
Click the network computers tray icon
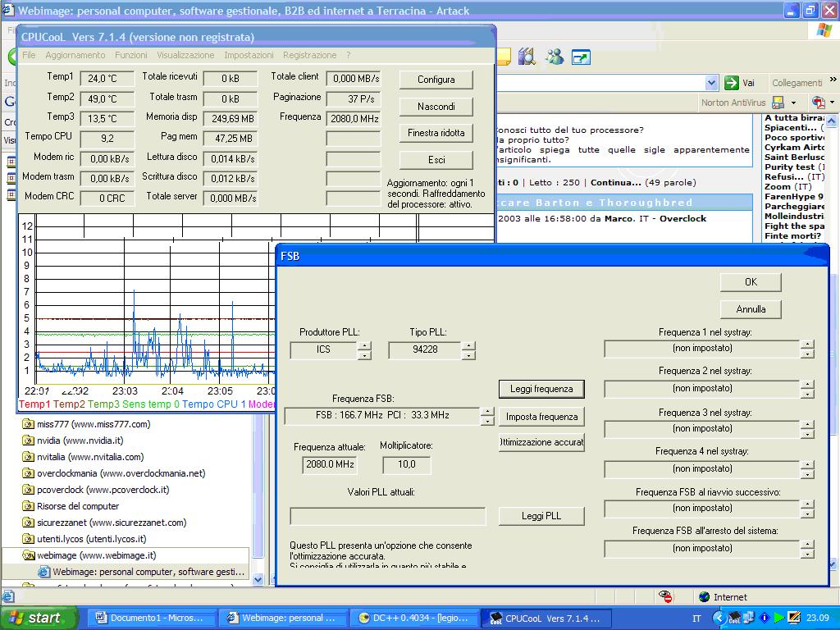coord(749,618)
